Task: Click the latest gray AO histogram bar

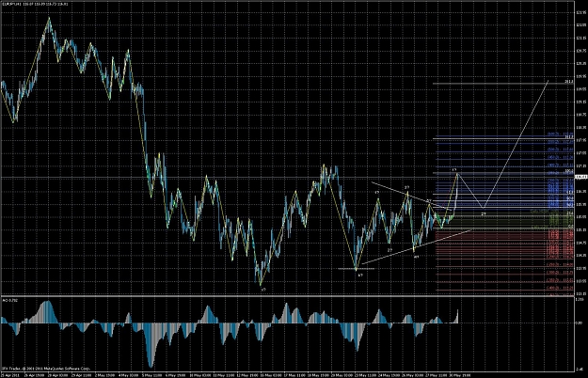Action: [x=457, y=316]
